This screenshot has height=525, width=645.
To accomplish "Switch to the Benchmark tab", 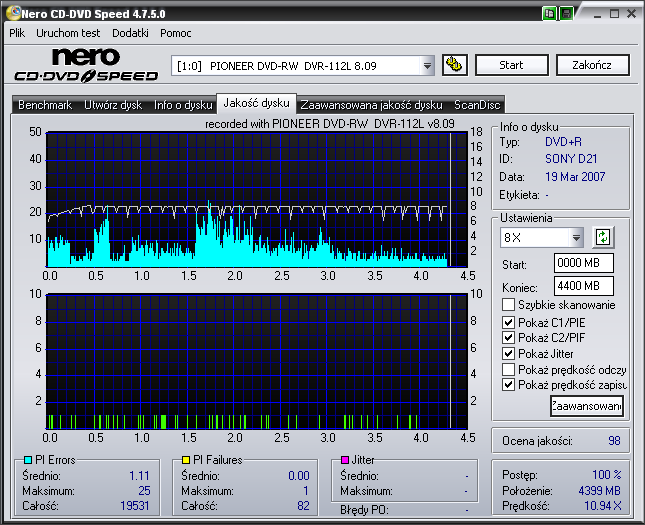I will [x=45, y=105].
